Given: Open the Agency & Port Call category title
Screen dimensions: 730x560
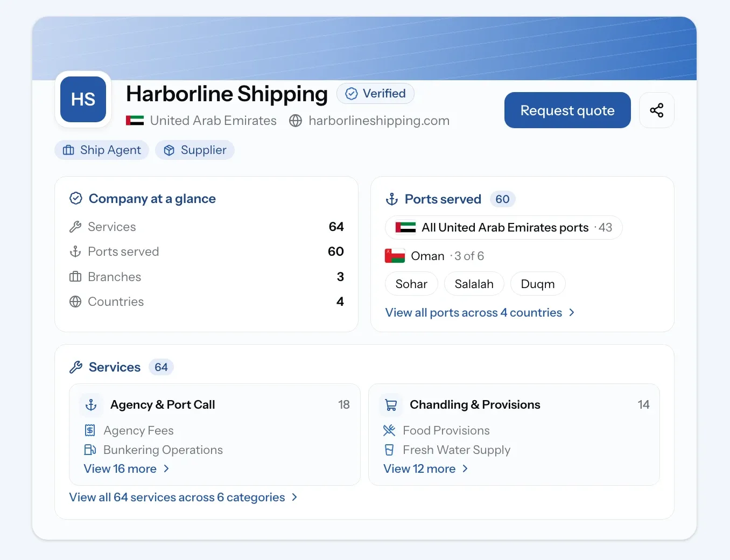Looking at the screenshot, I should coord(163,404).
